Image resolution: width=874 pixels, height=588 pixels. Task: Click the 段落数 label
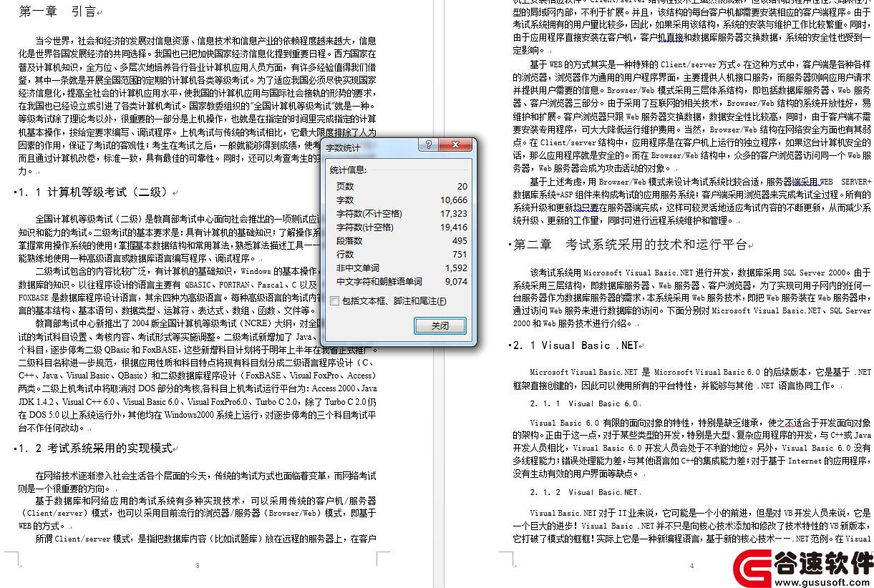tap(349, 240)
